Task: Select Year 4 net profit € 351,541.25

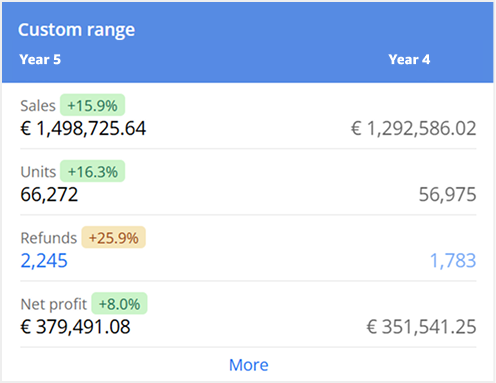Action: (x=421, y=327)
